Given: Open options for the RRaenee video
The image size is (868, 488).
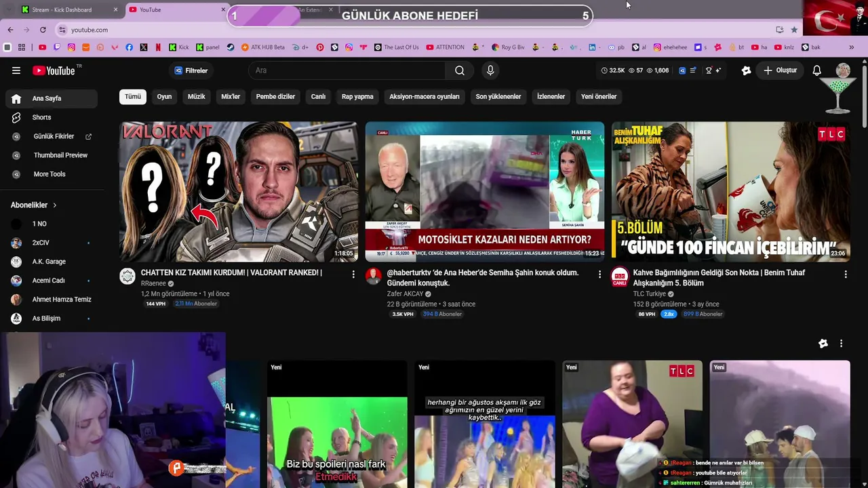Looking at the screenshot, I should (x=353, y=274).
